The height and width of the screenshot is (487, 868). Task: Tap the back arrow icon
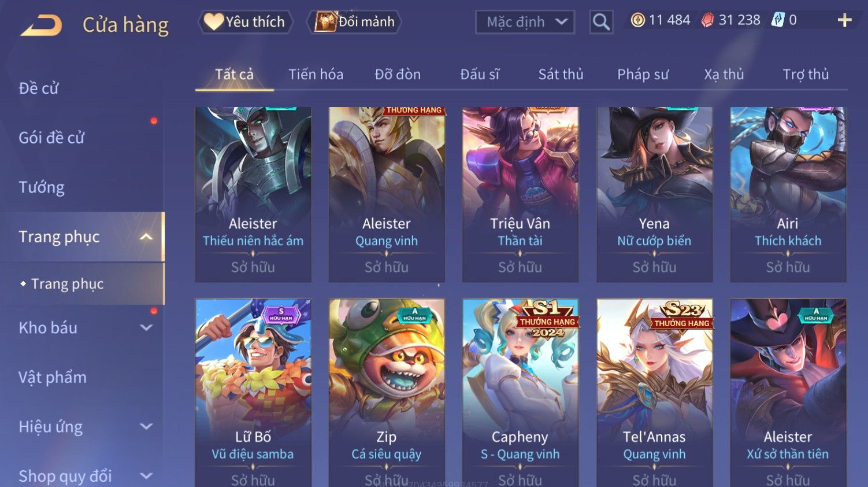[x=41, y=25]
